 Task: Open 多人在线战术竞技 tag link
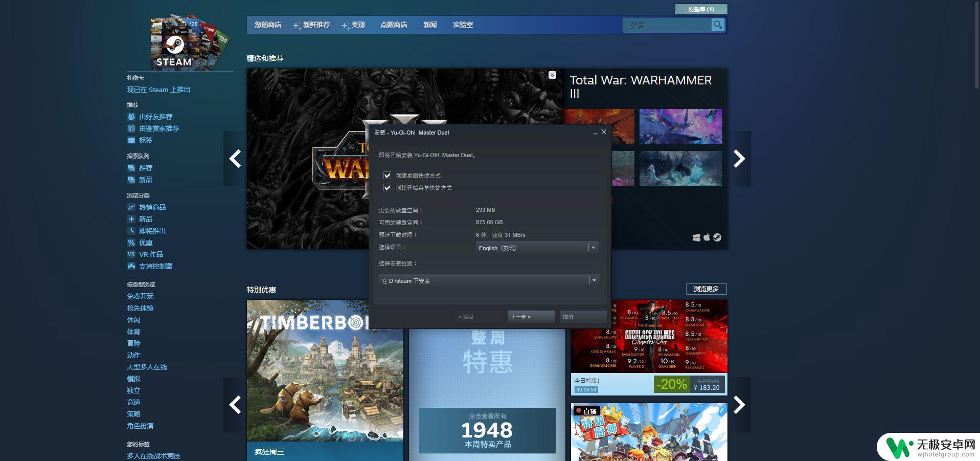point(153,456)
